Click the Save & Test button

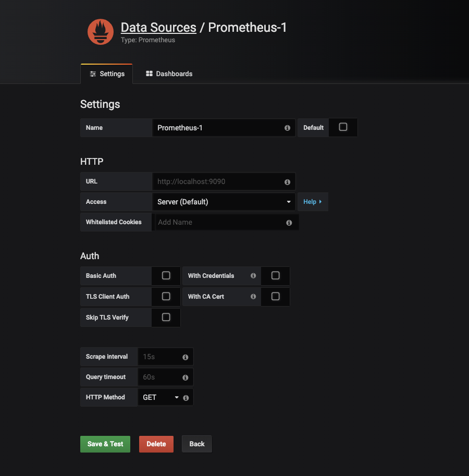[x=105, y=444]
